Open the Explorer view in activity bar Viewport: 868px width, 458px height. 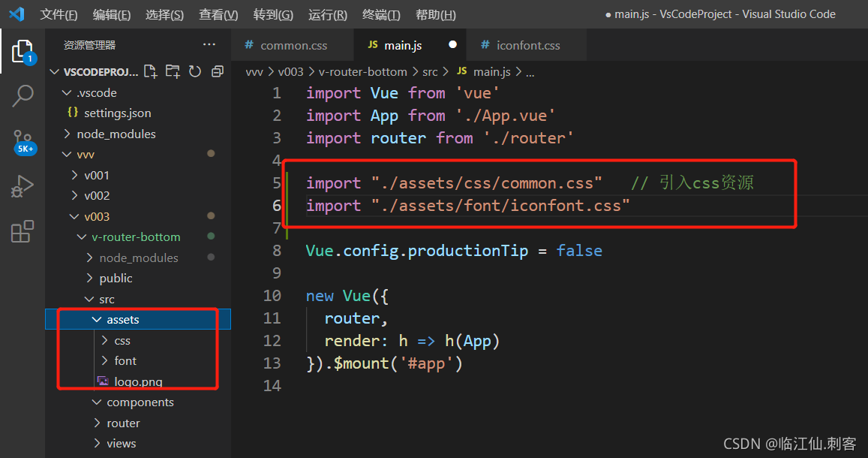coord(23,52)
